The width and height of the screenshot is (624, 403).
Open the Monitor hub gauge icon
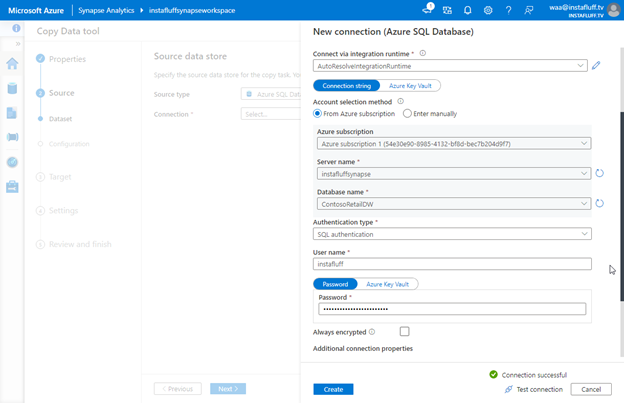[12, 162]
